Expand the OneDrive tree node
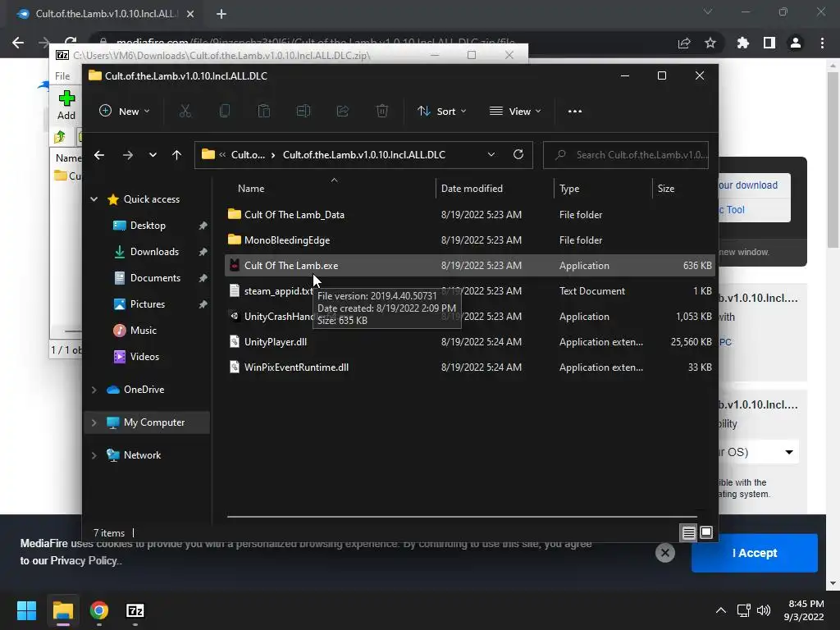840x630 pixels. 94,390
